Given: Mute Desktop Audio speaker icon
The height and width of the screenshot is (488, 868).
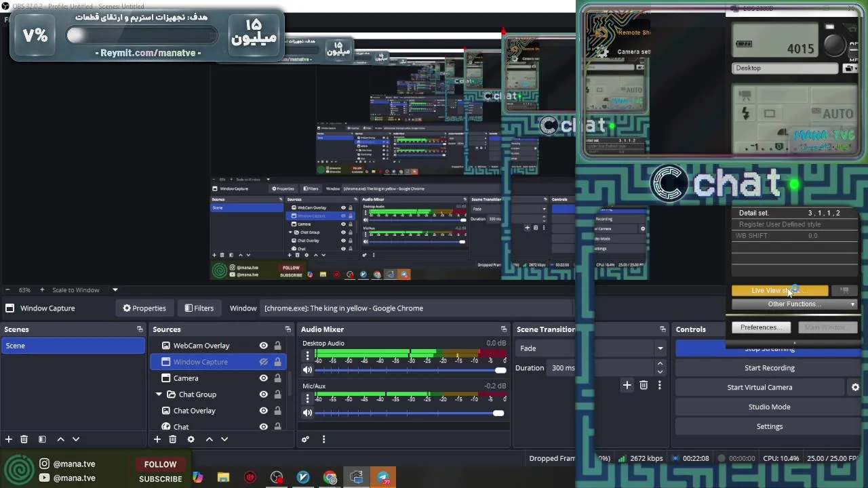Looking at the screenshot, I should pos(307,371).
